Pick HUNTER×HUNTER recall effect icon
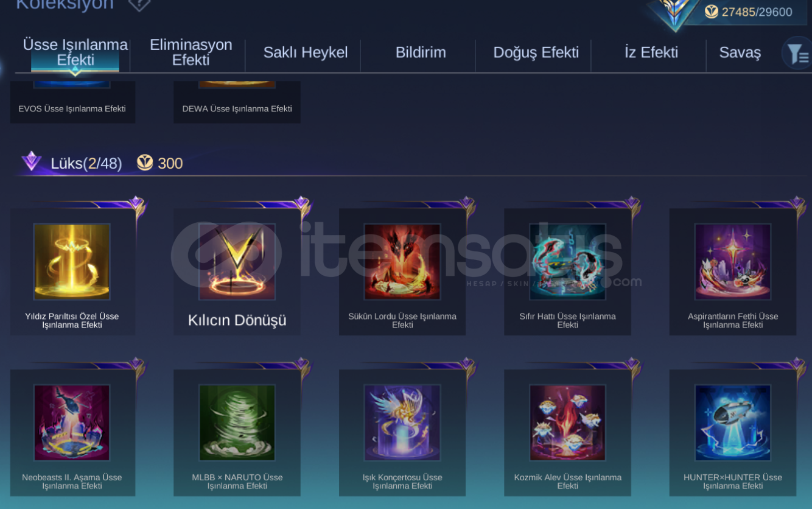Viewport: 812px width, 509px height. (733, 423)
